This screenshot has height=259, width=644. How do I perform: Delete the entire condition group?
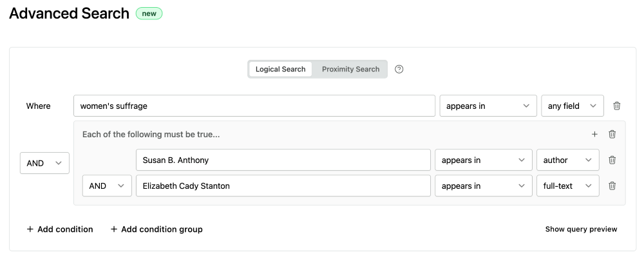pos(612,135)
